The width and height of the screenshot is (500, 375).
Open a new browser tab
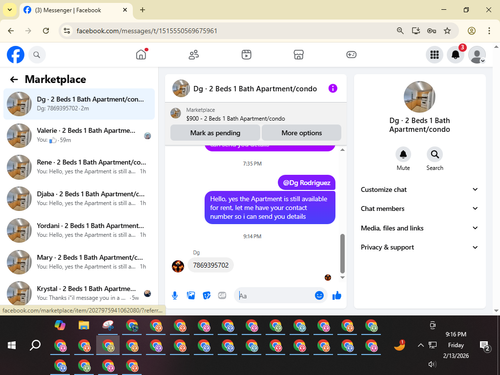(x=142, y=10)
